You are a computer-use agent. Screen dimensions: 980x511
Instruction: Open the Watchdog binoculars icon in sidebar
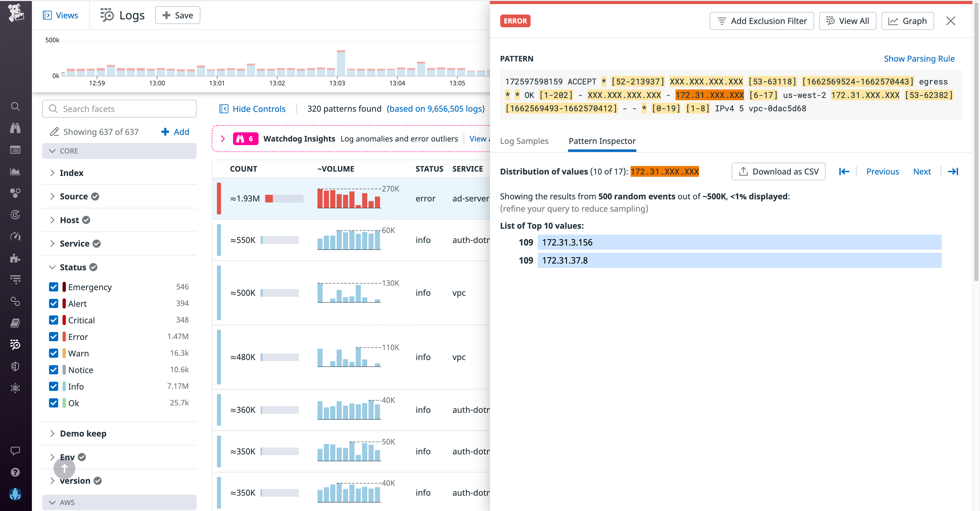[15, 128]
